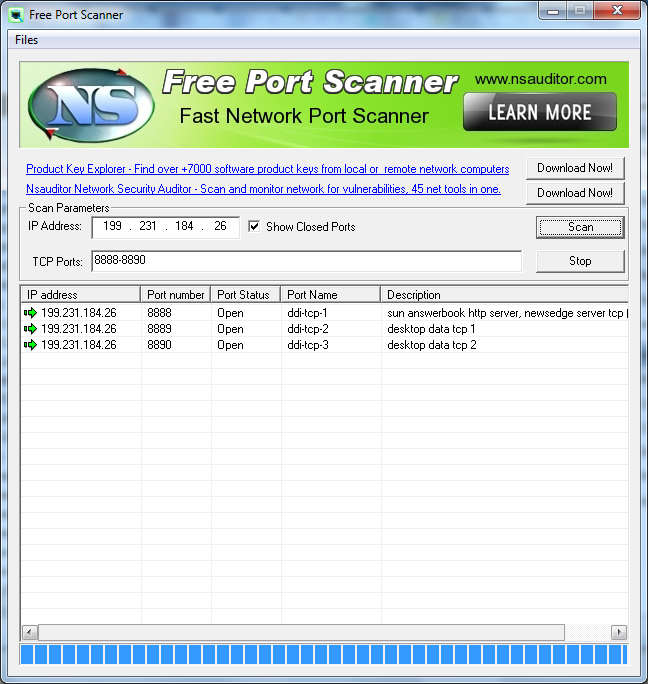Click the horizontal scrollbar thumb

(301, 632)
